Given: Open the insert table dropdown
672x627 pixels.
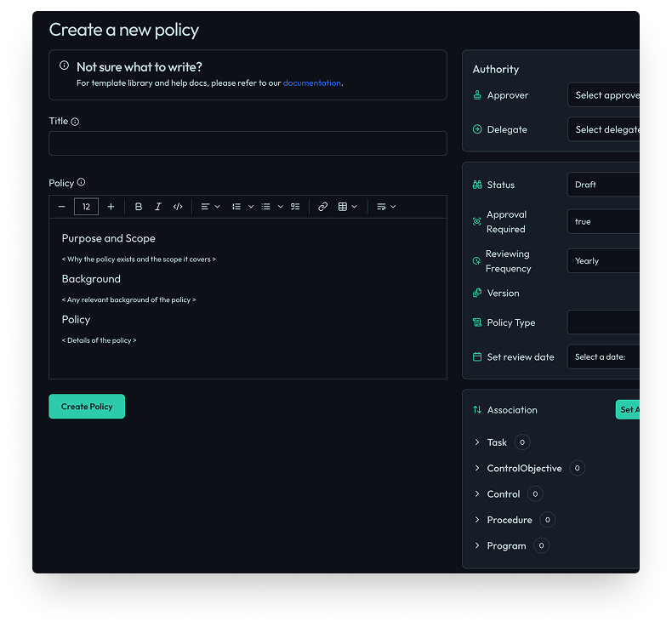Looking at the screenshot, I should [x=347, y=207].
